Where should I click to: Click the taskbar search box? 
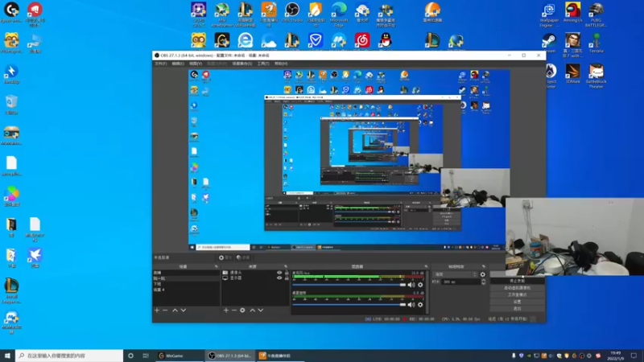(x=69, y=356)
